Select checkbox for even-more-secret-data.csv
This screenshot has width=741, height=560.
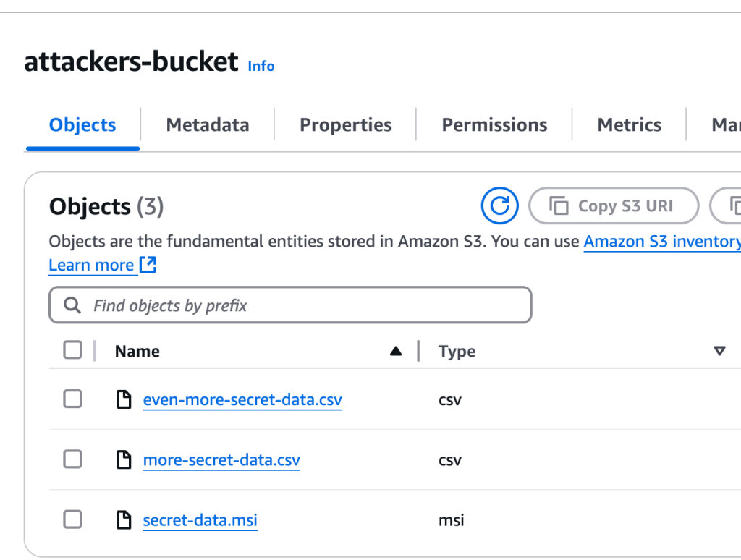73,399
